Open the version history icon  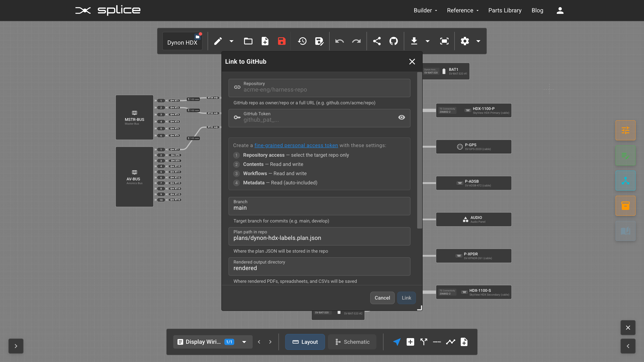[302, 41]
